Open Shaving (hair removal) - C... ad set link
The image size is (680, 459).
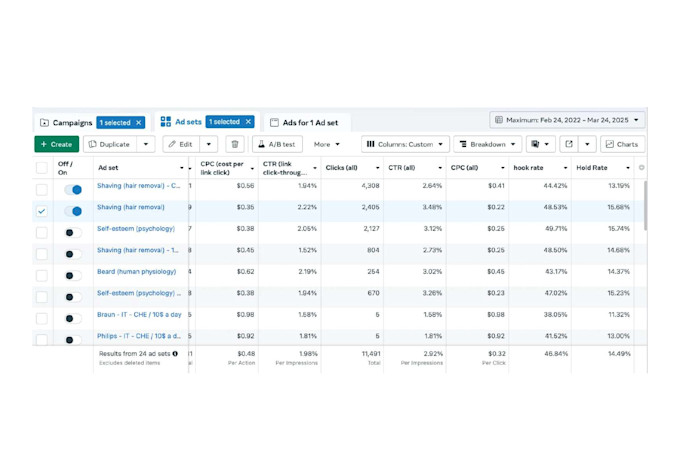139,186
